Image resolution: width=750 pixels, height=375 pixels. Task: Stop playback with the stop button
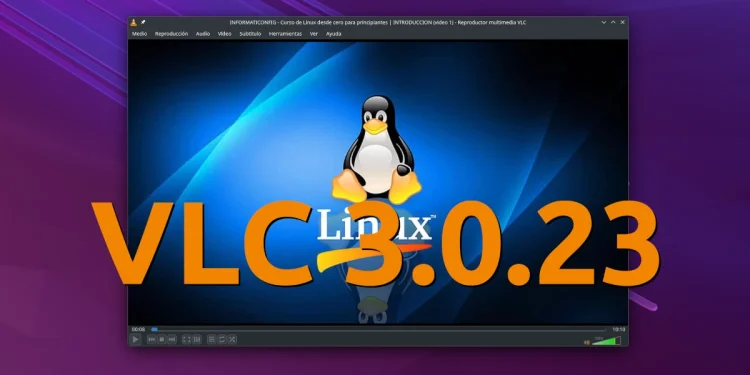click(x=162, y=339)
